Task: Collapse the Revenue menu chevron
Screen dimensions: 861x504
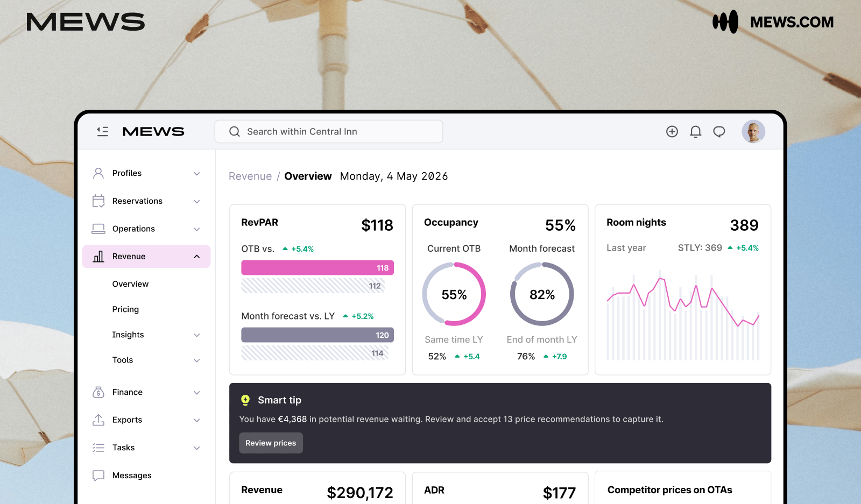Action: click(x=197, y=257)
